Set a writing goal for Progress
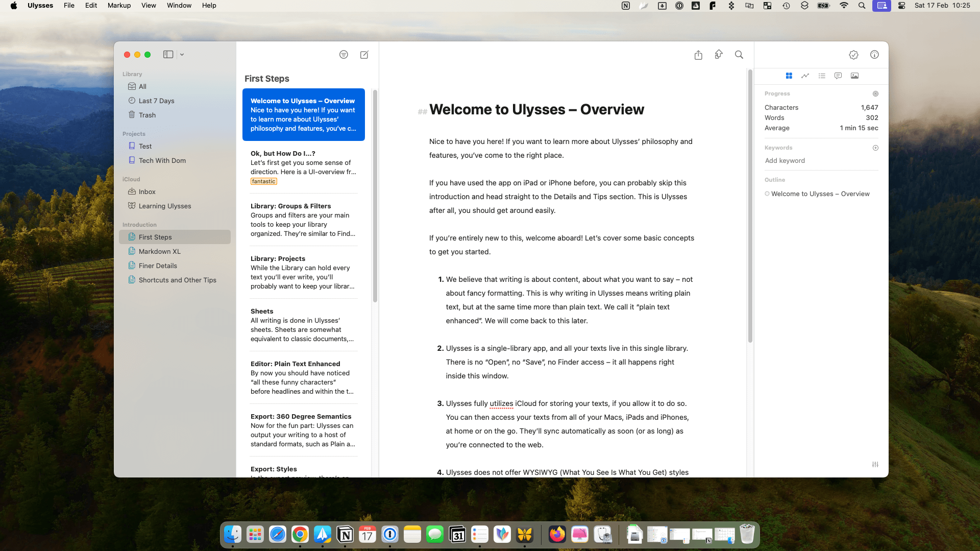Image resolution: width=980 pixels, height=551 pixels. [x=875, y=93]
